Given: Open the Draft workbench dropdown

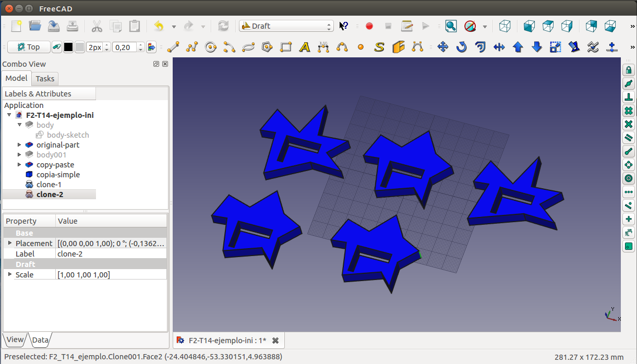Looking at the screenshot, I should pos(286,26).
